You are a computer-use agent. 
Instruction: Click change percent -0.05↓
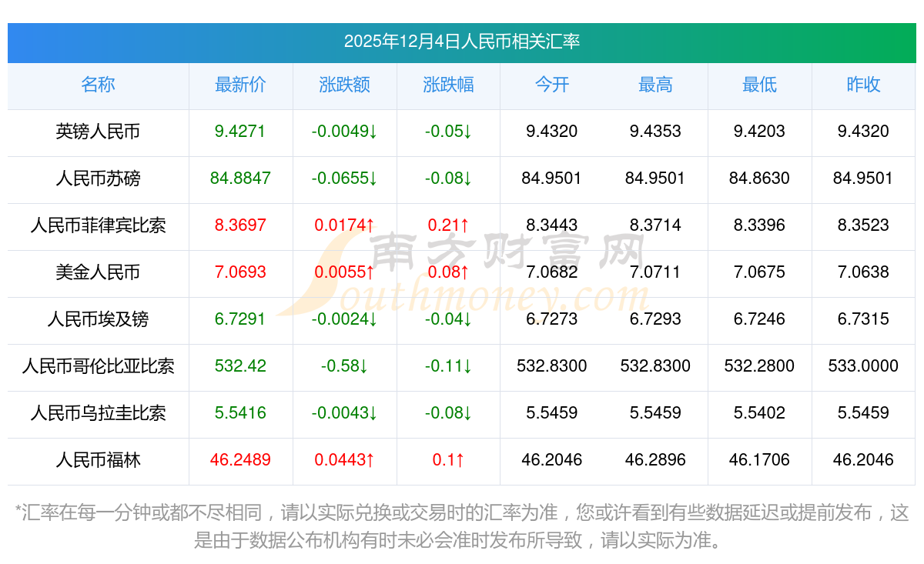tap(448, 132)
